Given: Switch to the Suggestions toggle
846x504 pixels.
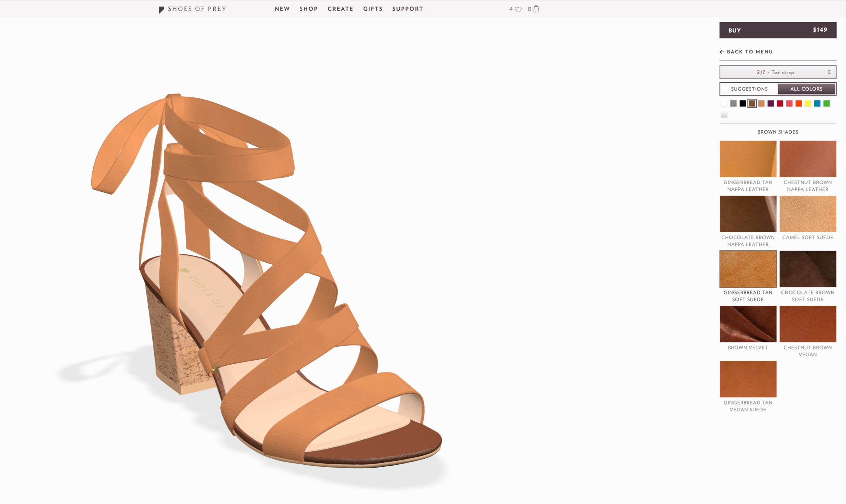Looking at the screenshot, I should (x=749, y=89).
